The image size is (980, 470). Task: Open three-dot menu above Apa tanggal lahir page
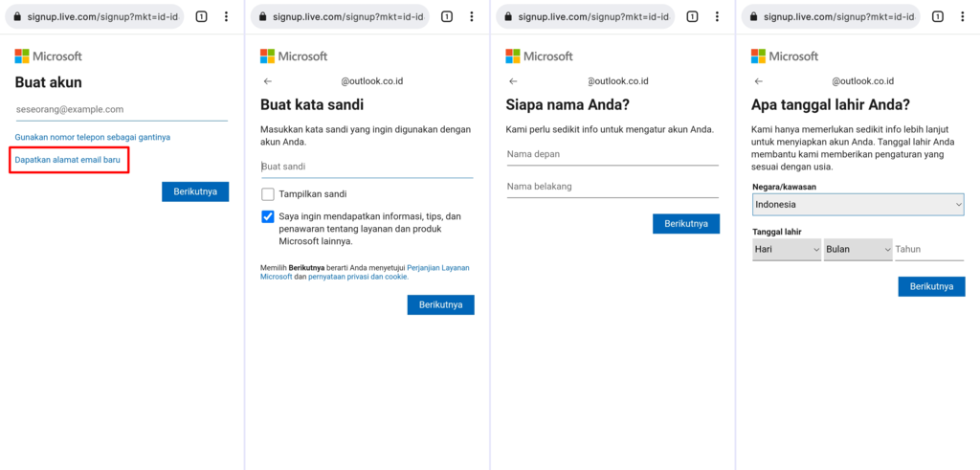pos(962,17)
